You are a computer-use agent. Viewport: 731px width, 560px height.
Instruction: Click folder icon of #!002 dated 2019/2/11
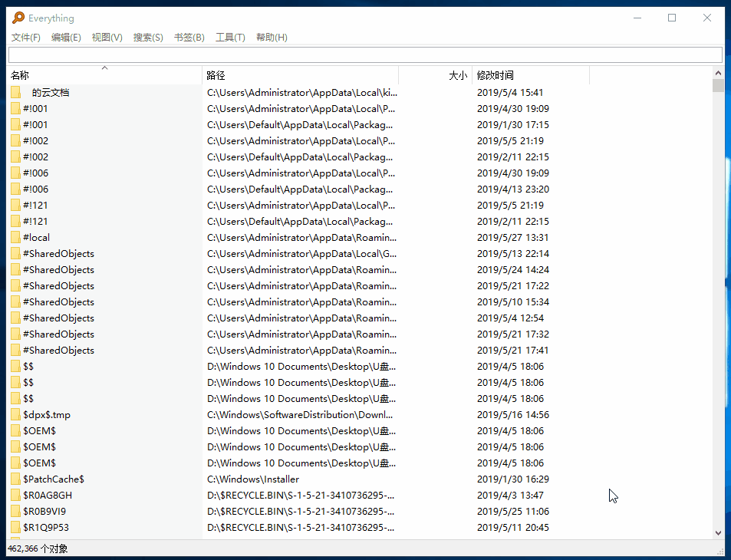pos(16,156)
